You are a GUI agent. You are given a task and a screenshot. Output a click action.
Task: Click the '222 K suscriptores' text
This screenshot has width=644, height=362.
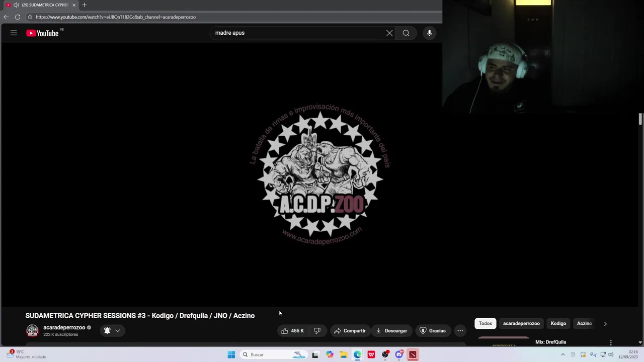60,335
